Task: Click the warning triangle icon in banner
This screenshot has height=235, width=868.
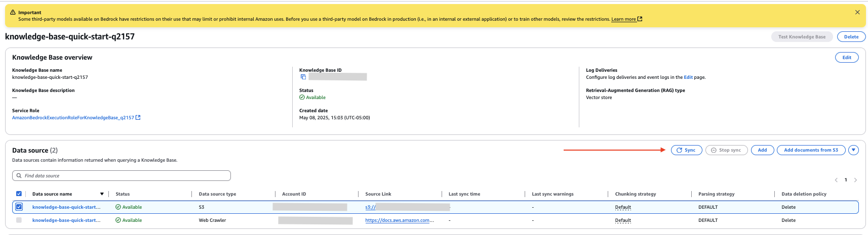Action: [13, 12]
